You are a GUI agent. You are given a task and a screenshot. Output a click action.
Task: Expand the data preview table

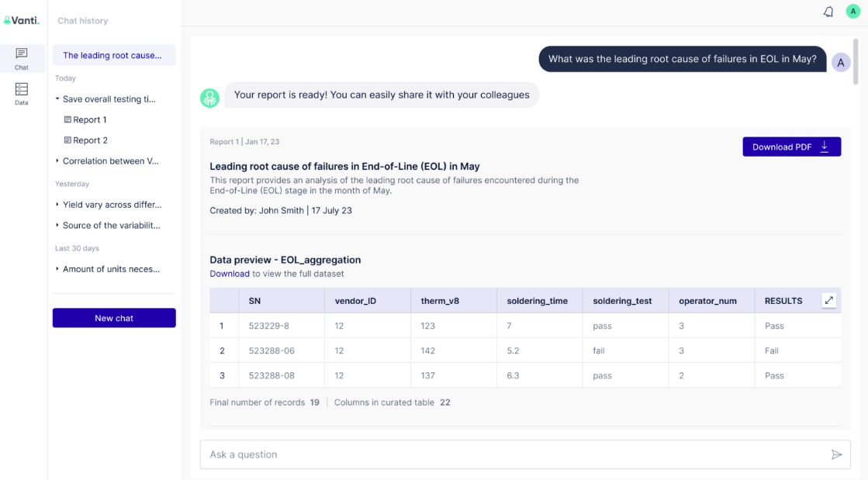coord(829,300)
